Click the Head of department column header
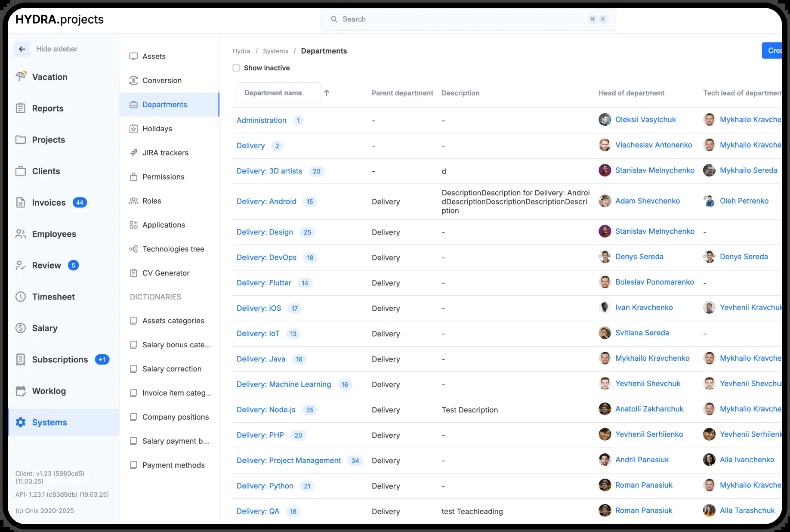 pyautogui.click(x=631, y=93)
